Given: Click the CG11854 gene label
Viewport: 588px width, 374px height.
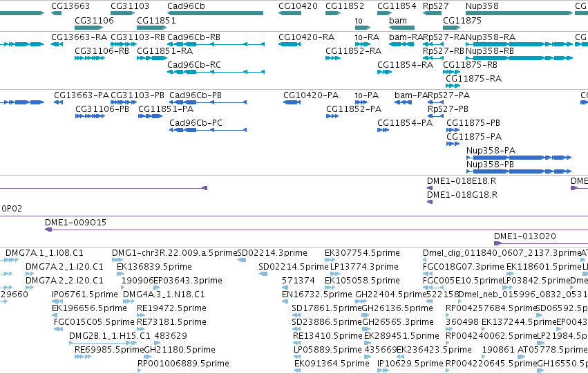Looking at the screenshot, I should click(397, 6).
